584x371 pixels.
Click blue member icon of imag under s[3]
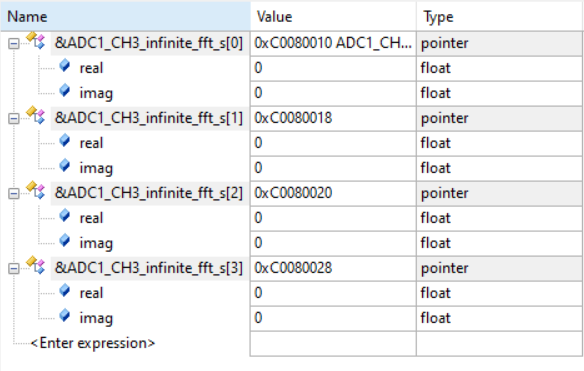click(64, 316)
